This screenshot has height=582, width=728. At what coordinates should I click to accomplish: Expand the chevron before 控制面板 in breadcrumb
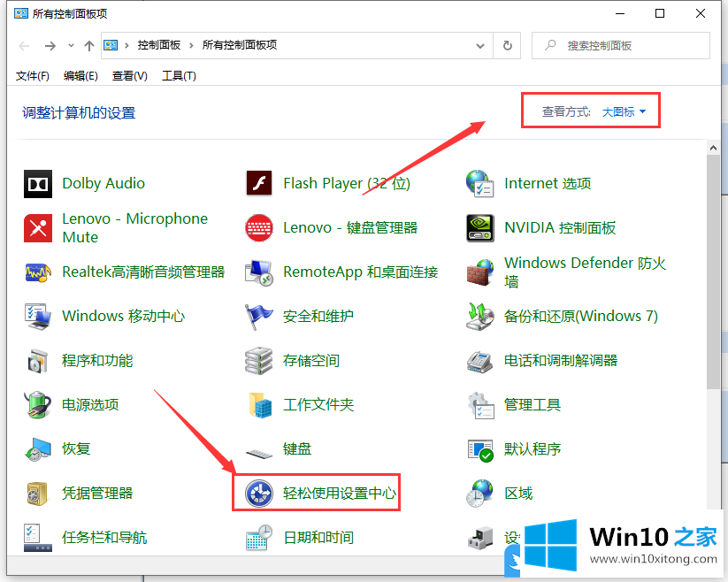point(126,45)
